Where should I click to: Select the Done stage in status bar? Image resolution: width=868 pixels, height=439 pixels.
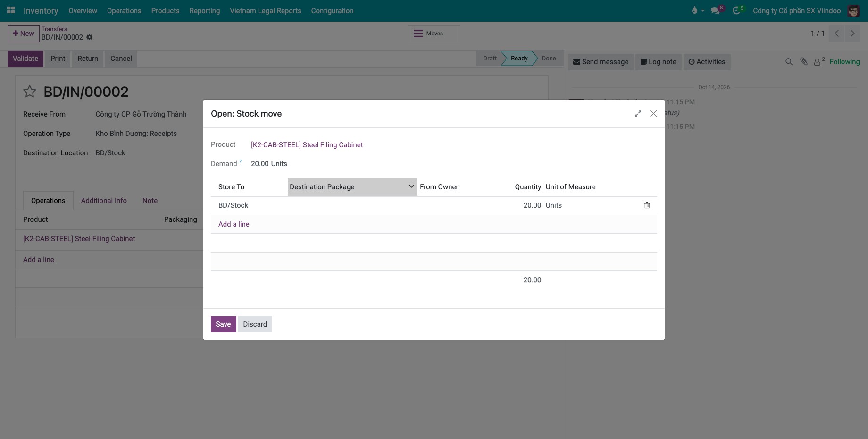549,59
